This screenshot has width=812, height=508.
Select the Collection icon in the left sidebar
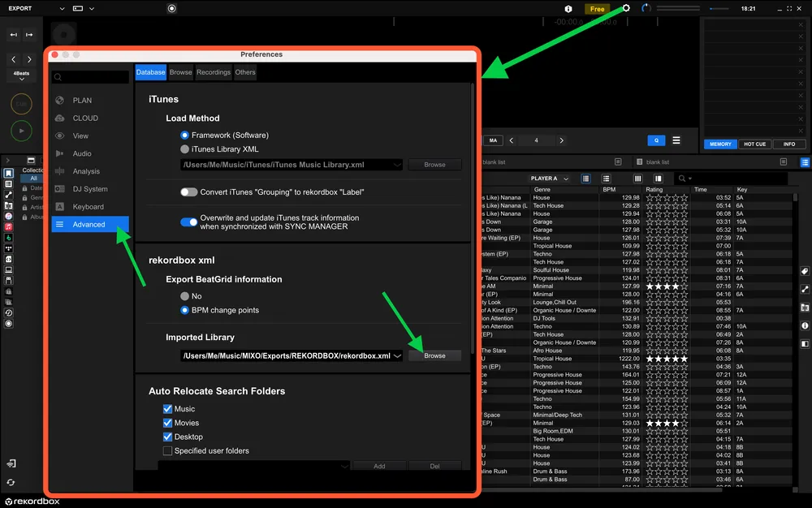point(9,174)
